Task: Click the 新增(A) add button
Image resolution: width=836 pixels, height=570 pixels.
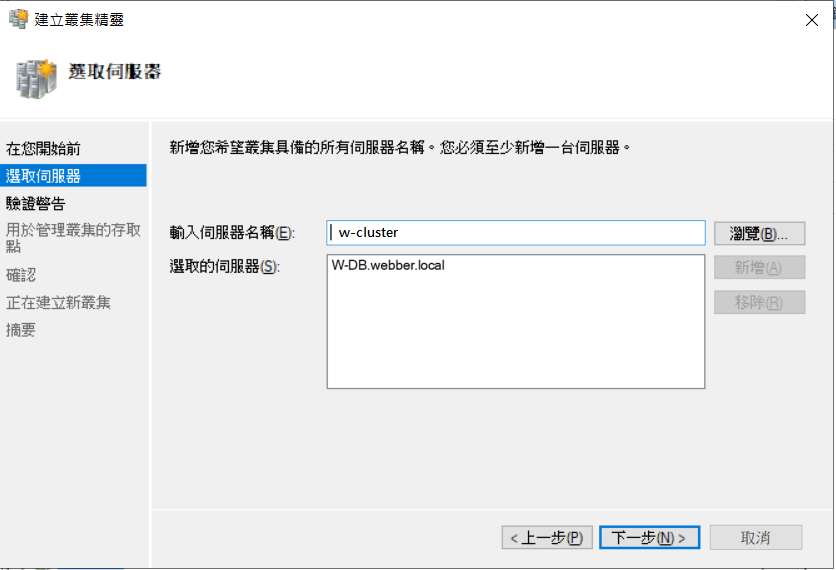Action: [x=759, y=267]
